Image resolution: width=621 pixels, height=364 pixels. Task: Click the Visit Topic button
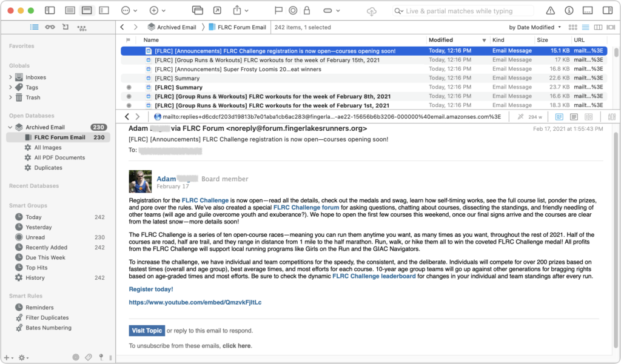click(147, 331)
